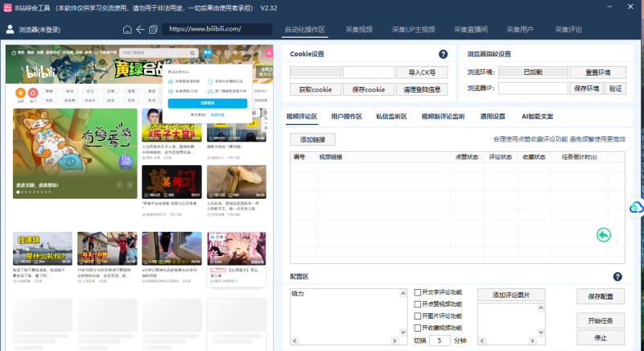The height and width of the screenshot is (351, 644).
Task: Open the 采集UP主视频 tab
Action: (413, 30)
